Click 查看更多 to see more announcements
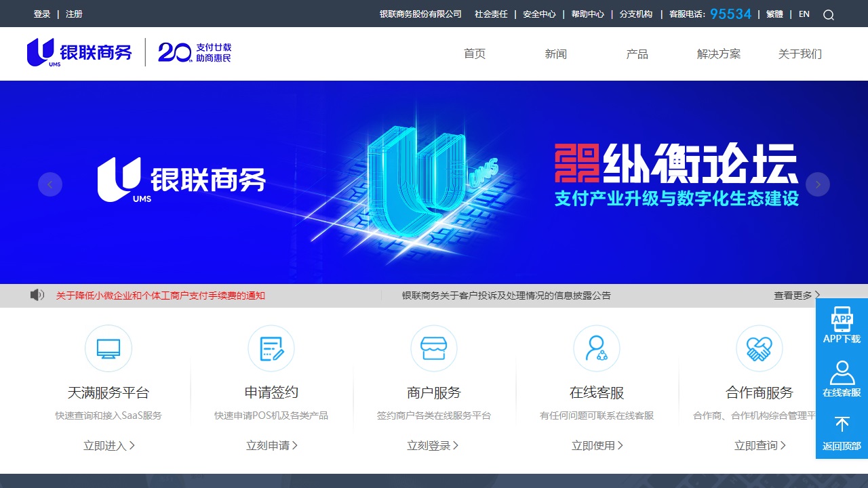This screenshot has height=488, width=868. (x=797, y=296)
